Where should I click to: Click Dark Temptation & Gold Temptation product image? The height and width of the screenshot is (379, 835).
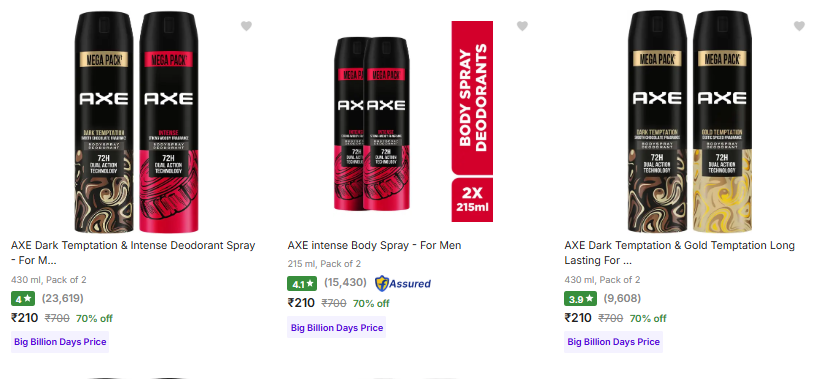(x=690, y=121)
